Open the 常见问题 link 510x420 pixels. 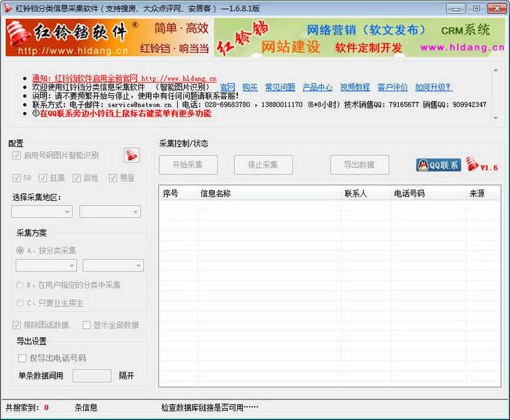click(x=280, y=87)
